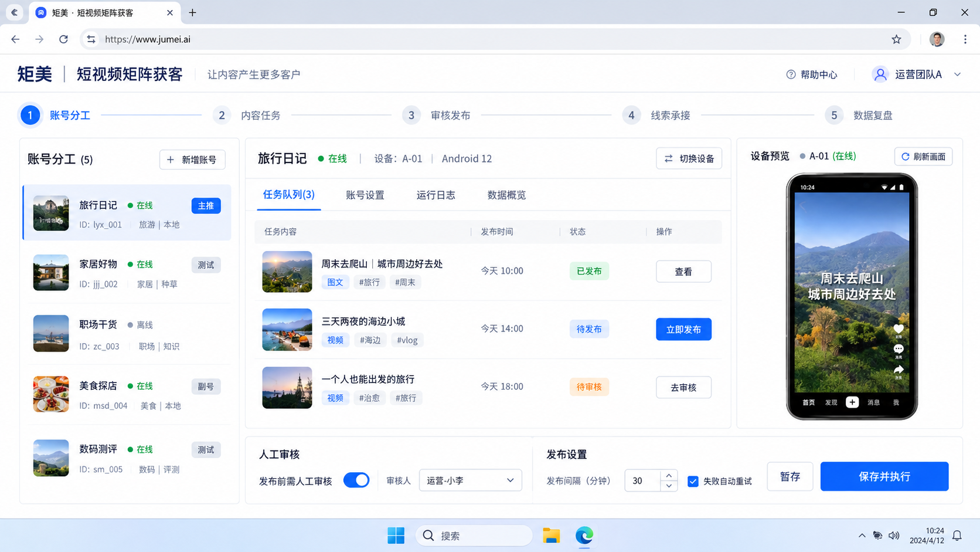Tap the plus icon in phone preview
The width and height of the screenshot is (980, 552).
pyautogui.click(x=852, y=402)
